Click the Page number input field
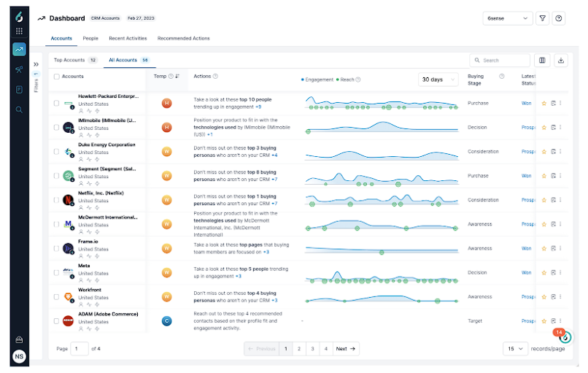Image resolution: width=588 pixels, height=373 pixels. pyautogui.click(x=79, y=349)
